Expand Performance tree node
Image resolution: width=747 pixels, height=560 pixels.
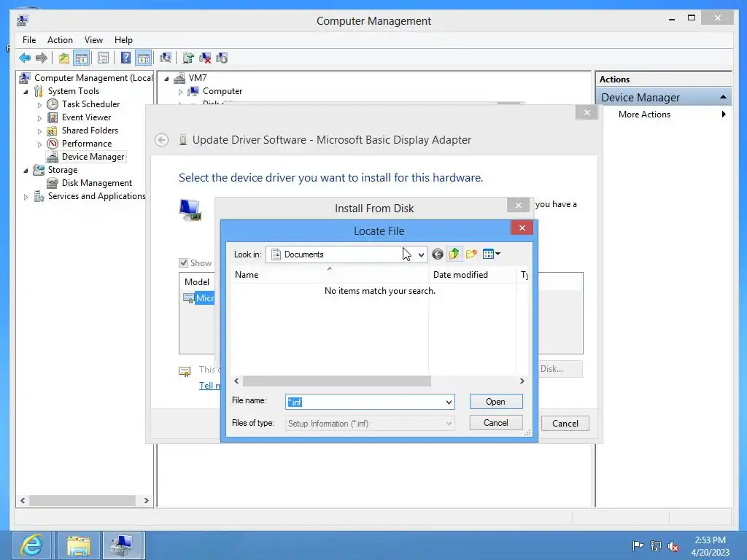point(39,144)
